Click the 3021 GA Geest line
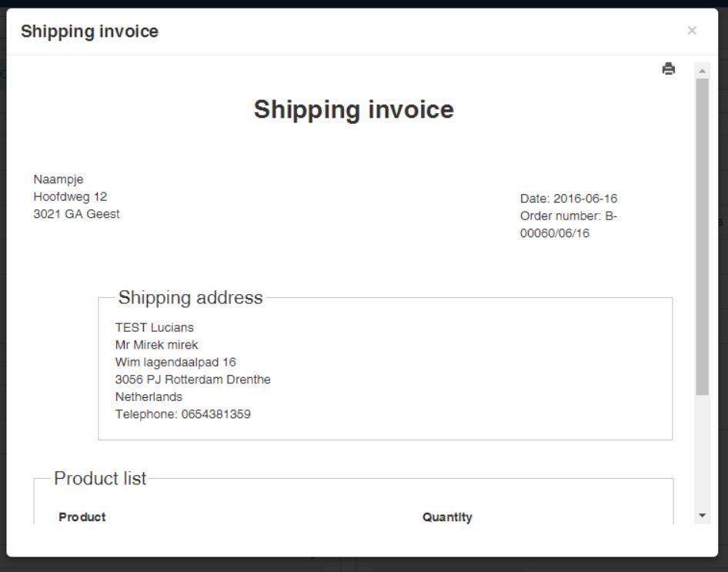 pos(76,214)
